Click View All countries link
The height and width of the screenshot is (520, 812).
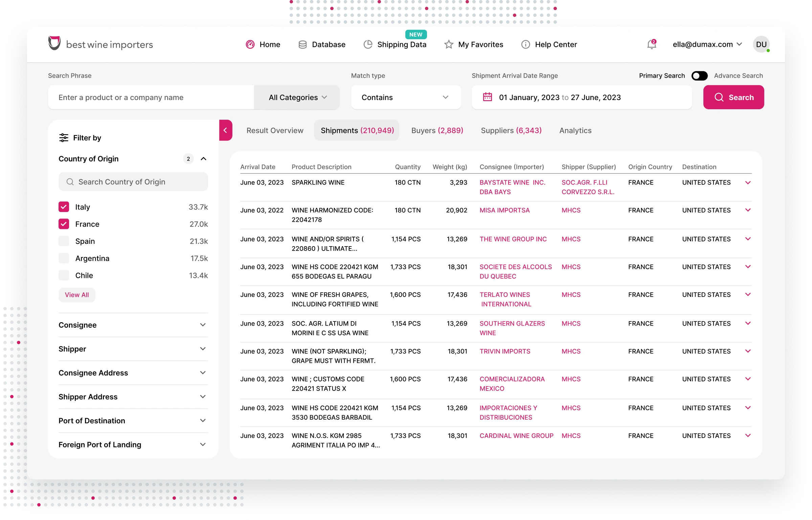(77, 295)
